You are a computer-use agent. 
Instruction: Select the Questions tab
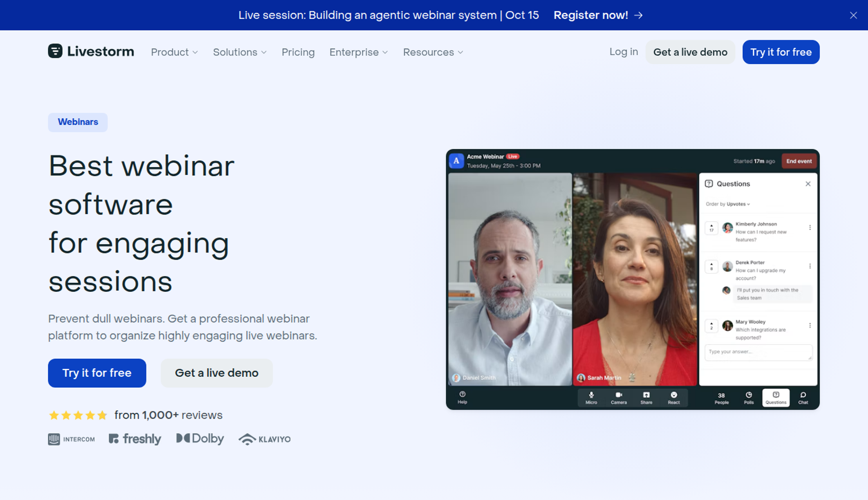tap(776, 398)
